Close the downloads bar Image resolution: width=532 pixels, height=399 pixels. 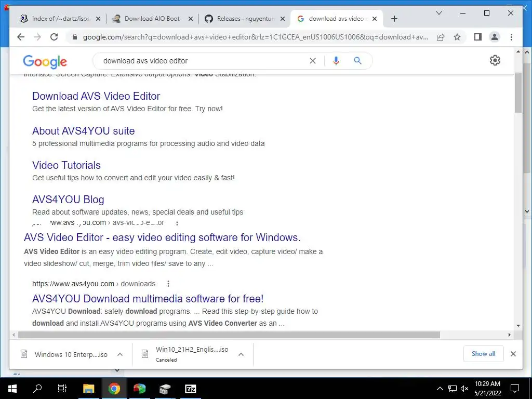pyautogui.click(x=513, y=354)
